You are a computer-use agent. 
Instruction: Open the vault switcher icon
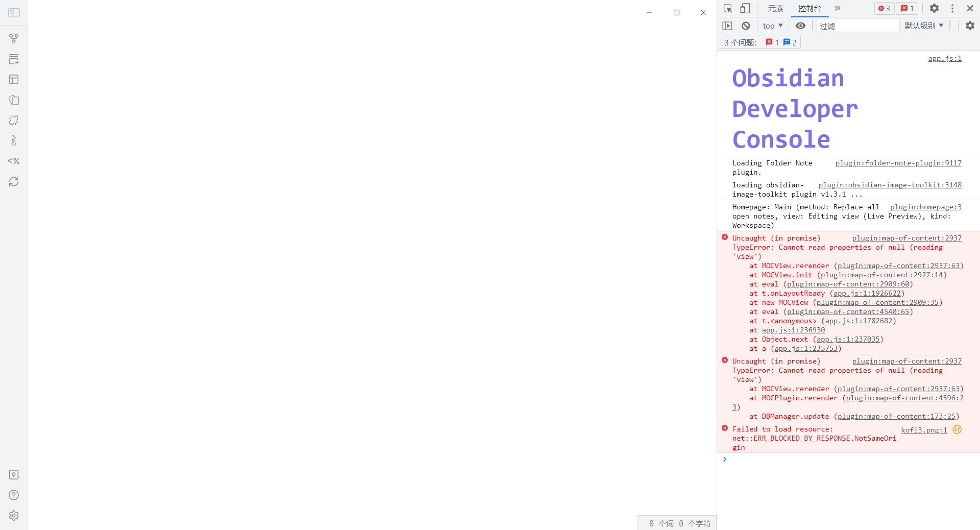click(x=13, y=475)
